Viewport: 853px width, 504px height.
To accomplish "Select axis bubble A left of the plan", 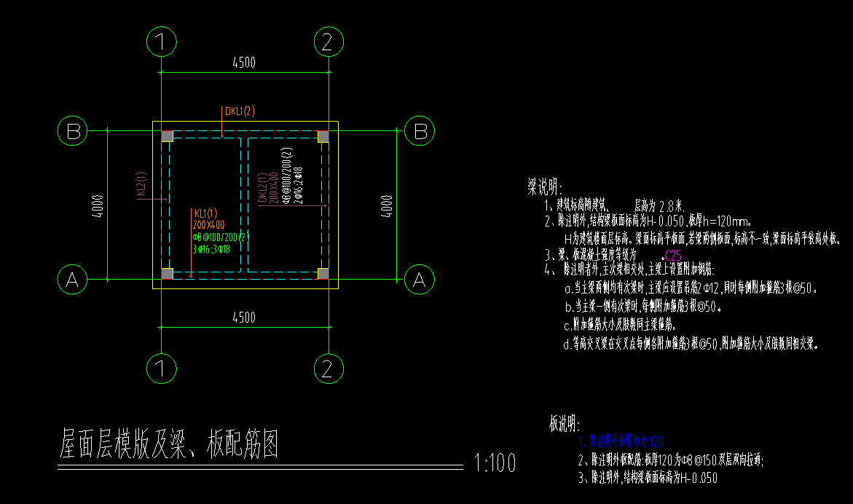I will (72, 280).
